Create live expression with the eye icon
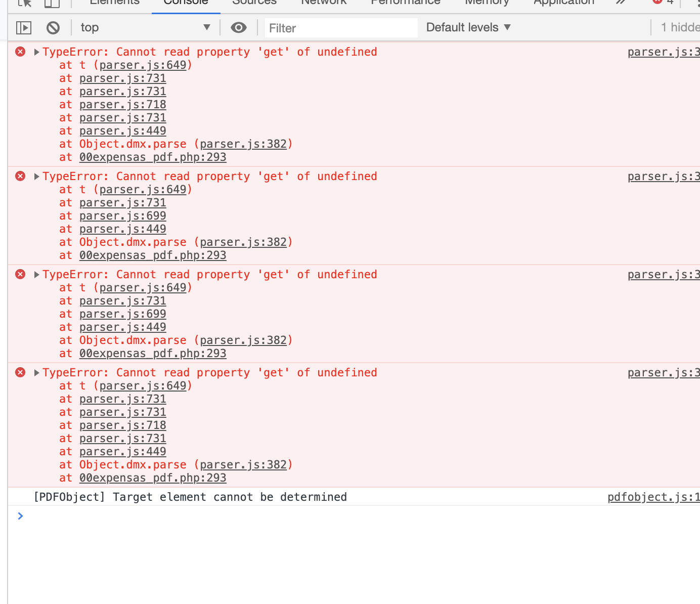Screen dimensions: 700x604 click(x=239, y=27)
